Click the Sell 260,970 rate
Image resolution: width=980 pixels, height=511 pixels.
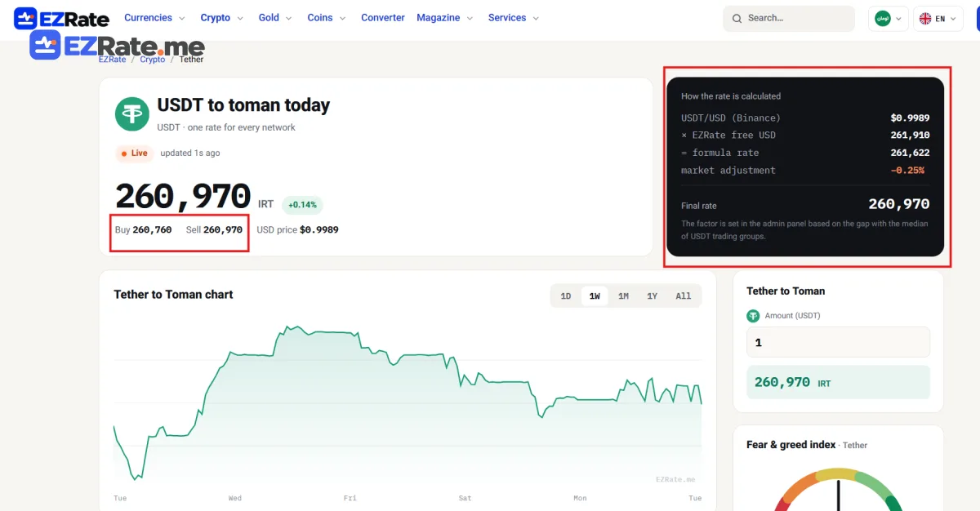click(214, 230)
